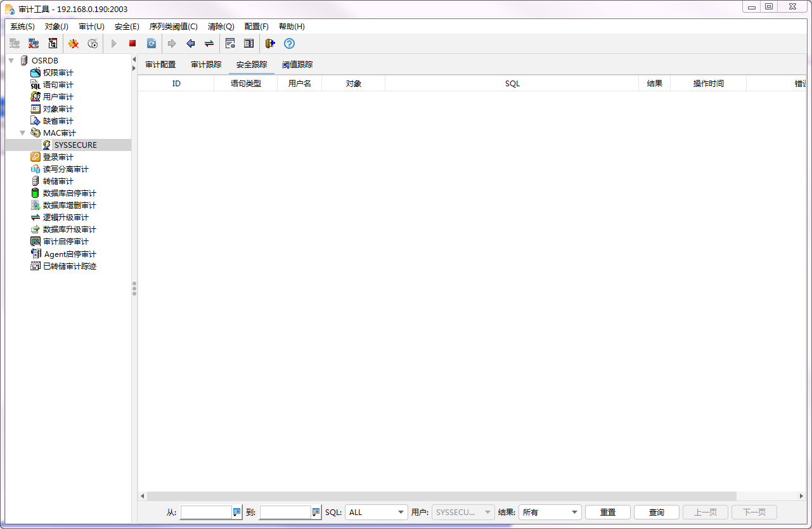Click the forward arrow icon in the toolbar

(172, 43)
